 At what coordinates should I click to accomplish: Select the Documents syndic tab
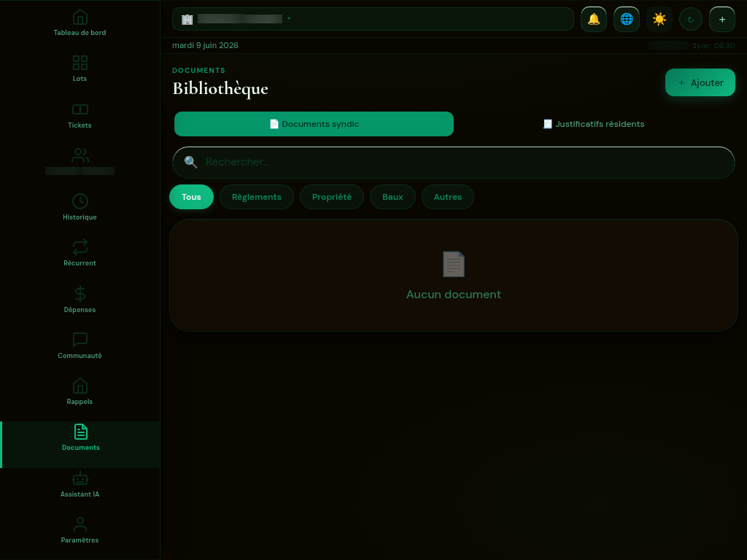click(x=314, y=124)
